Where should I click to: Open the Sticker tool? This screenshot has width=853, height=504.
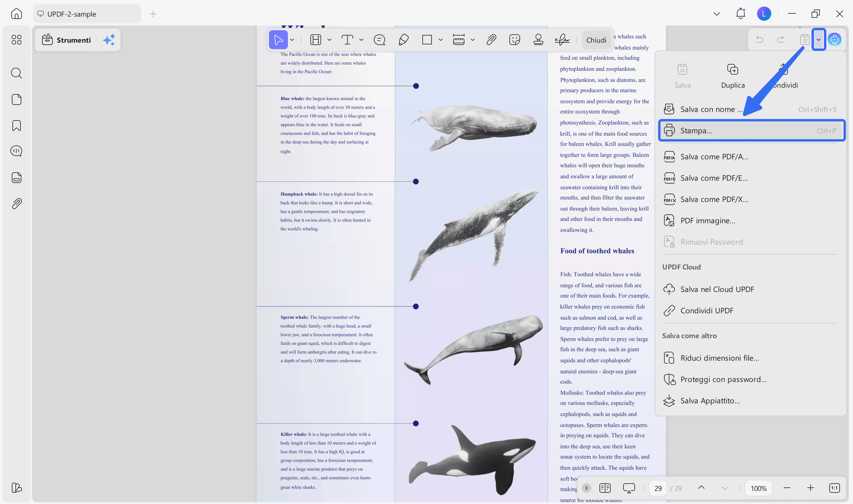pyautogui.click(x=514, y=40)
